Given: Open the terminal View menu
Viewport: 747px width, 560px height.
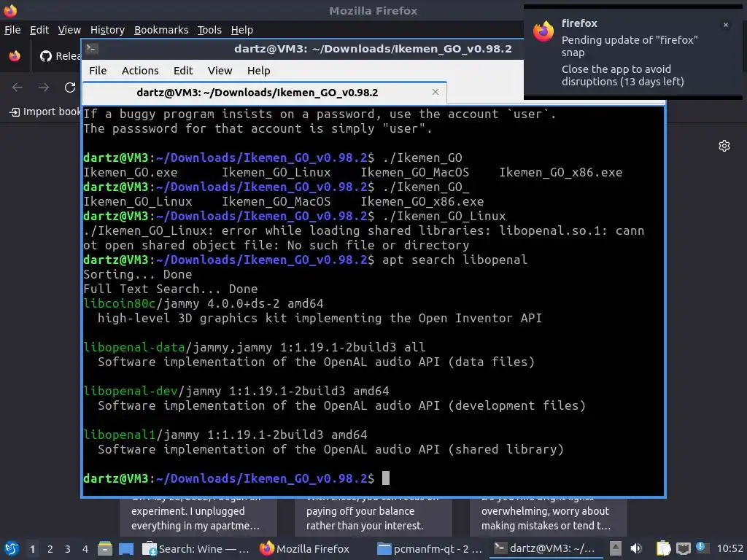Looking at the screenshot, I should point(220,71).
